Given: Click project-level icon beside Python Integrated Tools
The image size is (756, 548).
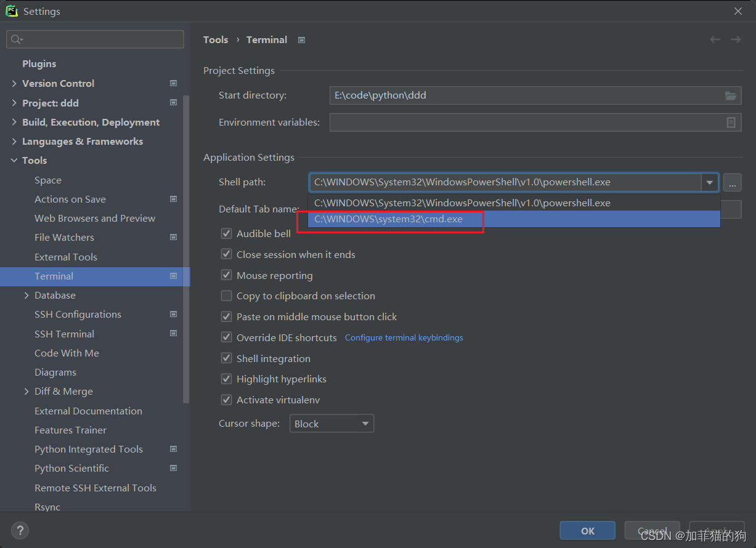Looking at the screenshot, I should 173,449.
